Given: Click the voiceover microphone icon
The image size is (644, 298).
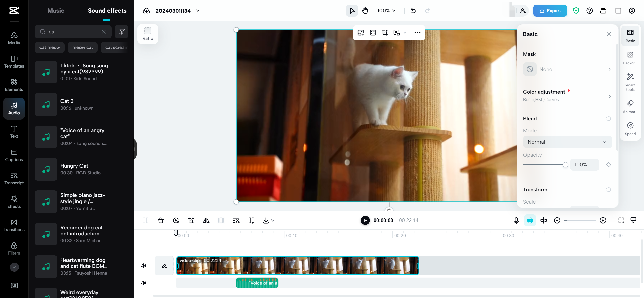Looking at the screenshot, I should pos(516,220).
